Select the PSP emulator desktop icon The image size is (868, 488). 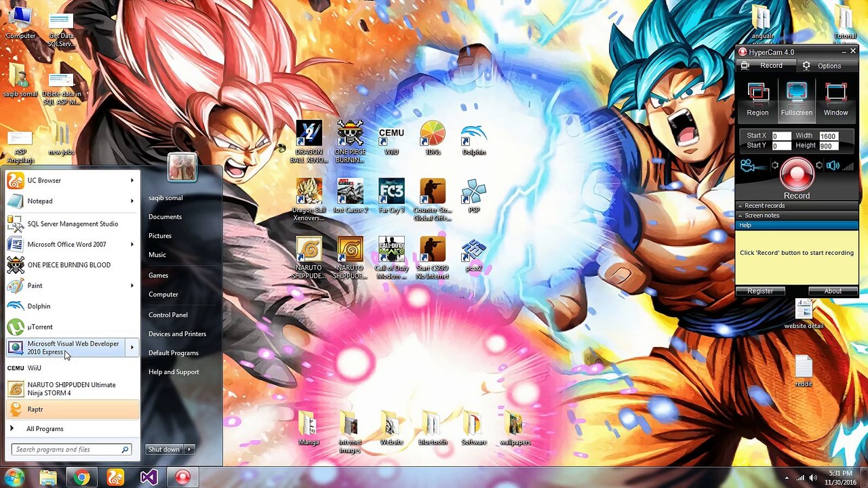[x=474, y=197]
